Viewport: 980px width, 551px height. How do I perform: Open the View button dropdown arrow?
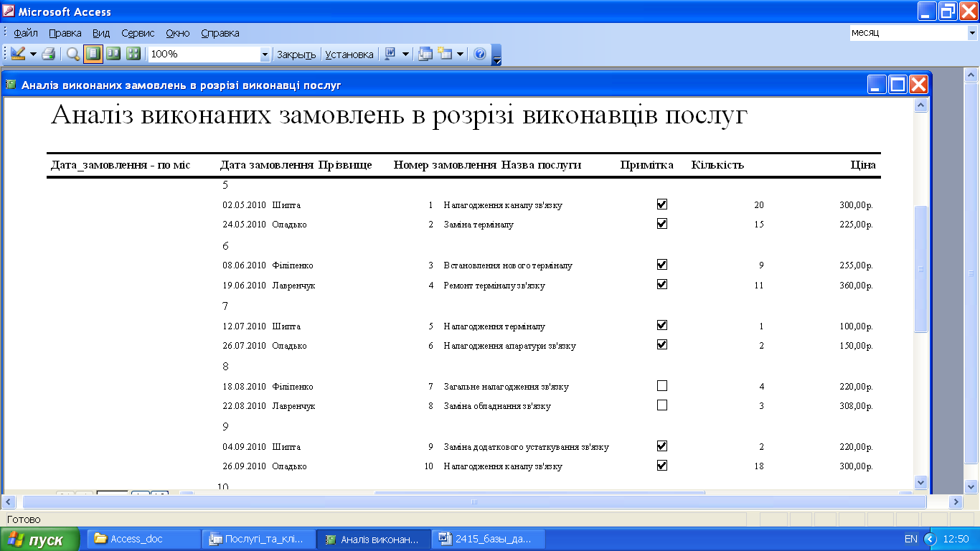pyautogui.click(x=33, y=54)
